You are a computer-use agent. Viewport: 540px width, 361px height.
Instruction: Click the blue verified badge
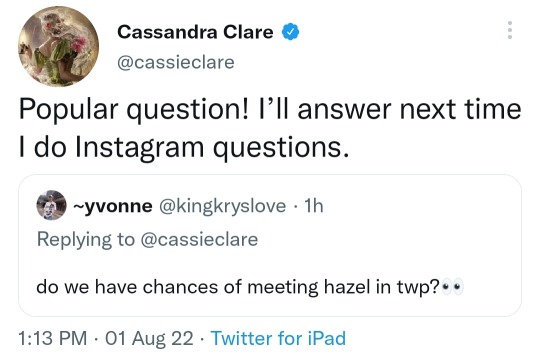click(x=291, y=32)
